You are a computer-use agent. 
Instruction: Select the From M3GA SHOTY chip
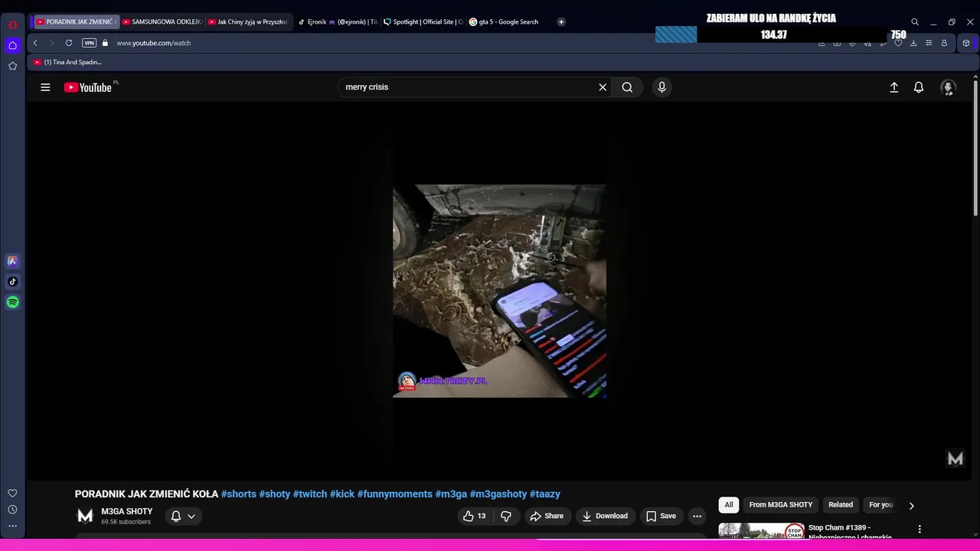point(781,505)
